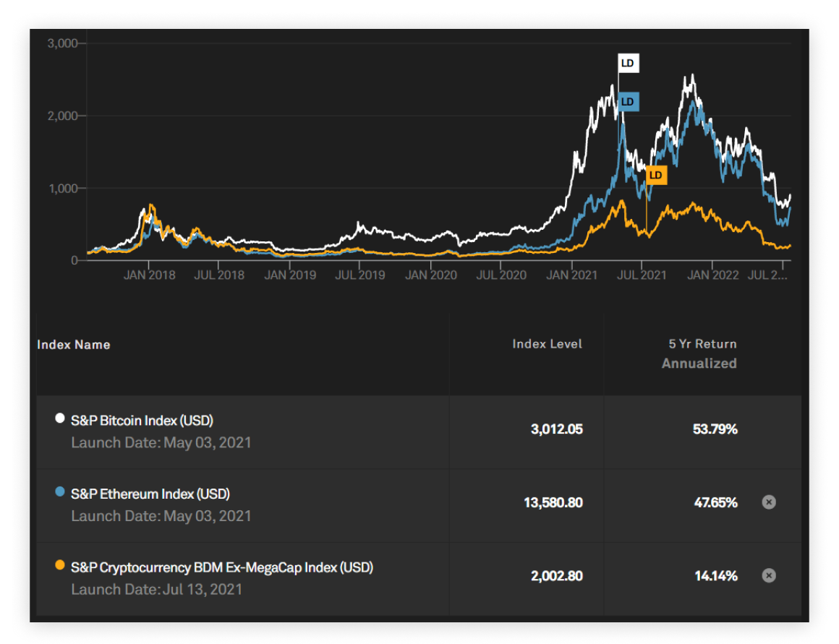Select the Annualized return label

coord(699,364)
